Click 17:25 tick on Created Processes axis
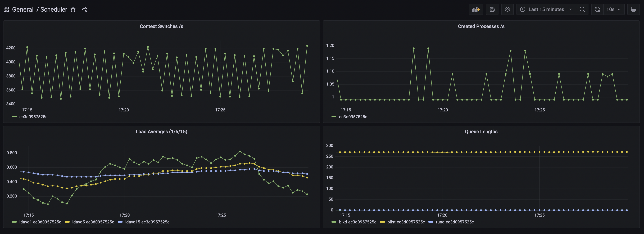This screenshot has width=644, height=234. point(539,110)
